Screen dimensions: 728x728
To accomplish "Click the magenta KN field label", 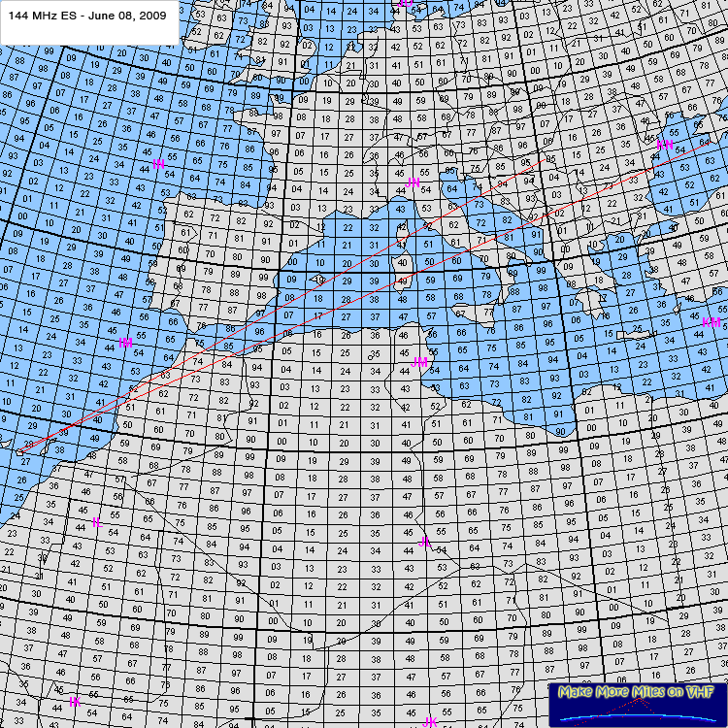I will [665, 145].
